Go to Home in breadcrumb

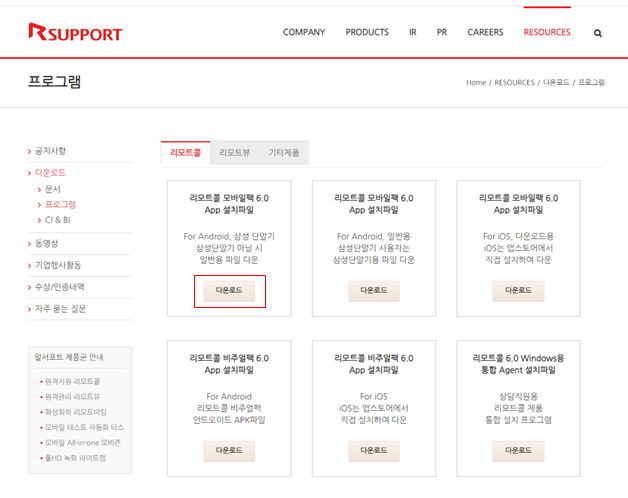(476, 83)
